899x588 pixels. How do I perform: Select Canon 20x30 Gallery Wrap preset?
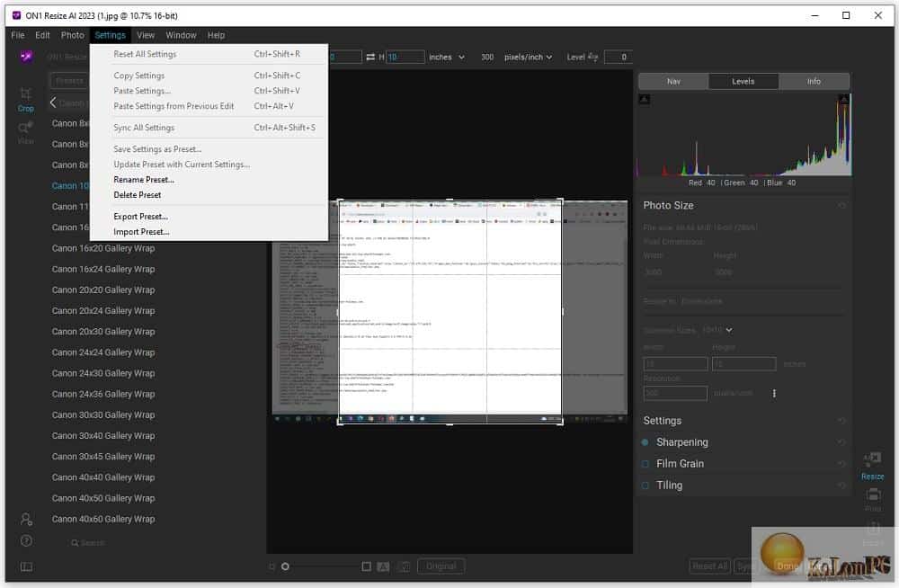pos(103,332)
